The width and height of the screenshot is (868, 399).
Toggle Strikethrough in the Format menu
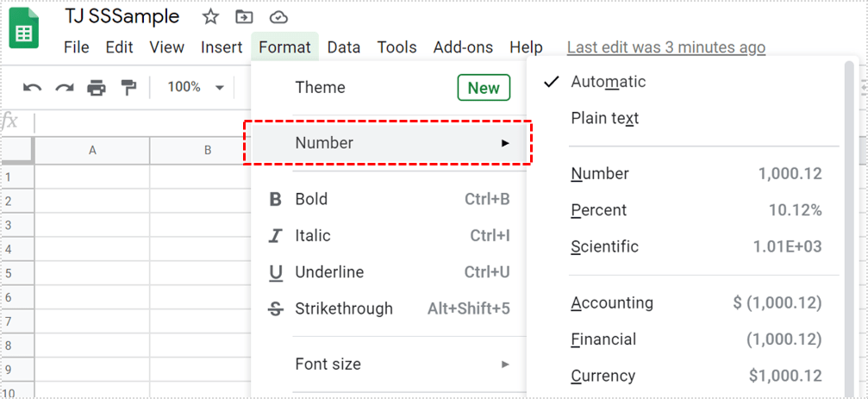pyautogui.click(x=343, y=309)
